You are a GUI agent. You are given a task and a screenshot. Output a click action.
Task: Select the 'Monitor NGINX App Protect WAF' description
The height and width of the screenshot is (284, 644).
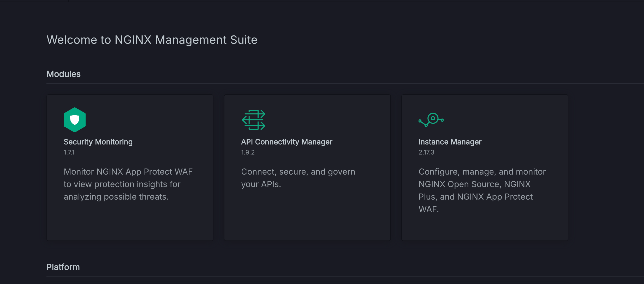click(128, 172)
